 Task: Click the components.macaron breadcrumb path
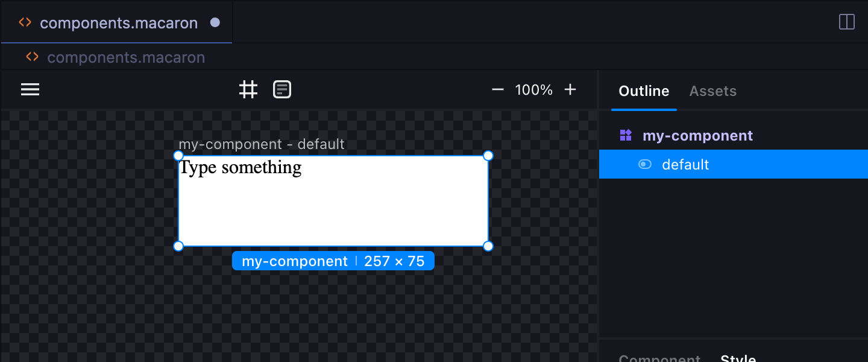click(126, 57)
